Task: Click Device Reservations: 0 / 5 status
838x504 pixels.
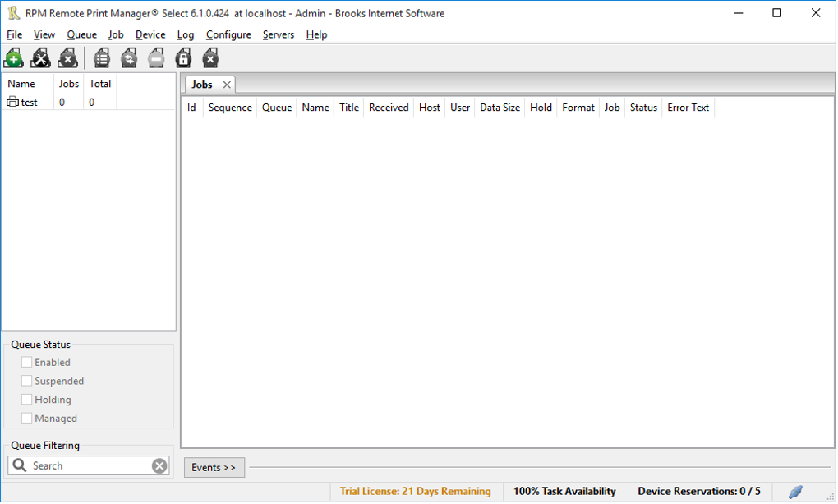Action: (x=699, y=491)
